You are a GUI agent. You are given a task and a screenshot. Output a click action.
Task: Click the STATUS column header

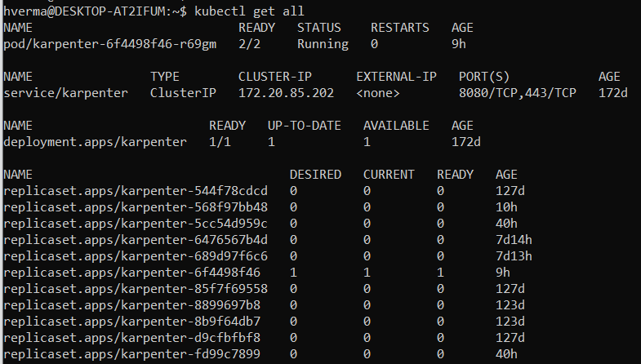(319, 28)
